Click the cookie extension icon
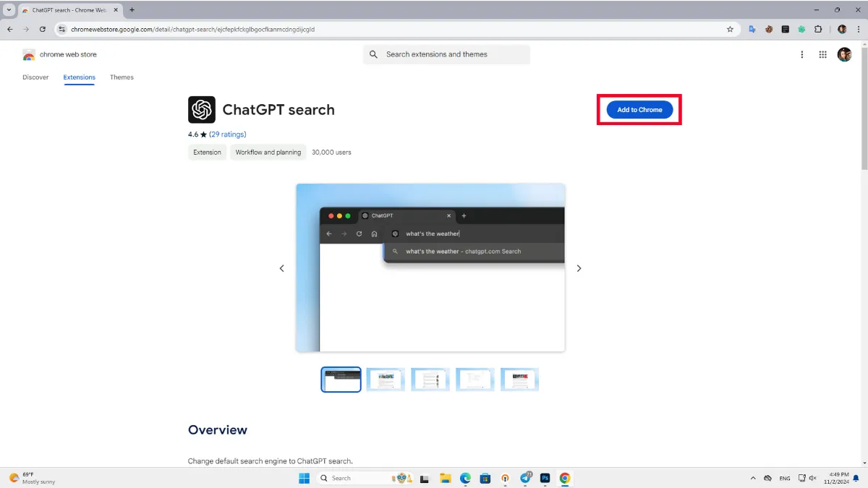The width and height of the screenshot is (868, 488). click(x=769, y=30)
